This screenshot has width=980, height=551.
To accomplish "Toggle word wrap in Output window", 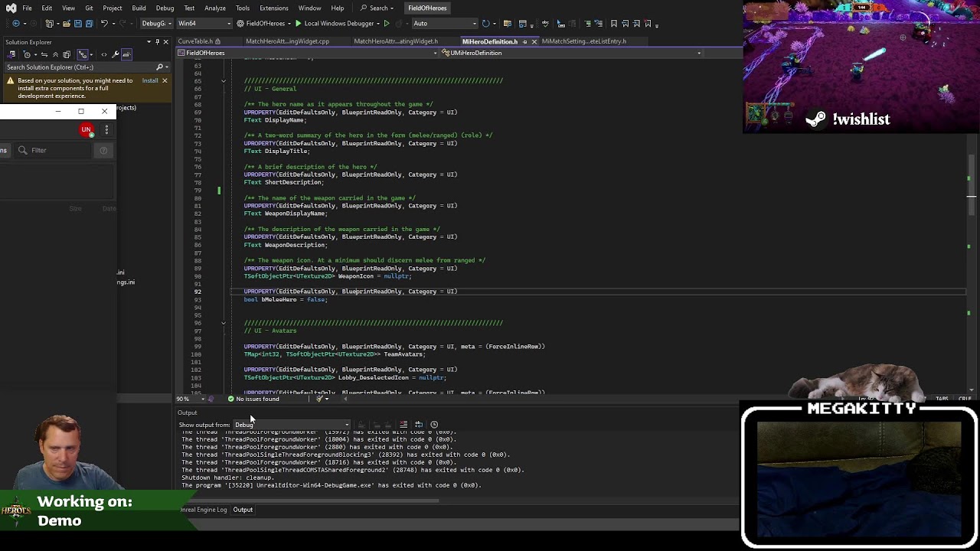I will [419, 425].
